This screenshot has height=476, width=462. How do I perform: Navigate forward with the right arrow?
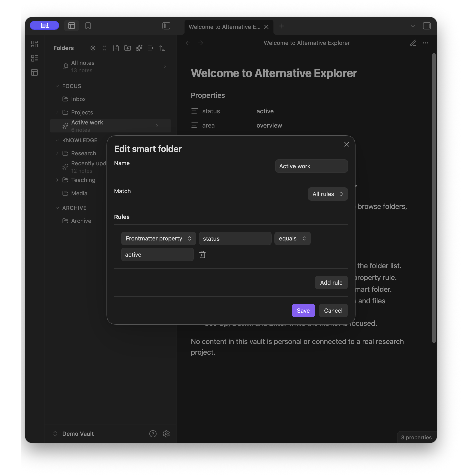tap(201, 43)
